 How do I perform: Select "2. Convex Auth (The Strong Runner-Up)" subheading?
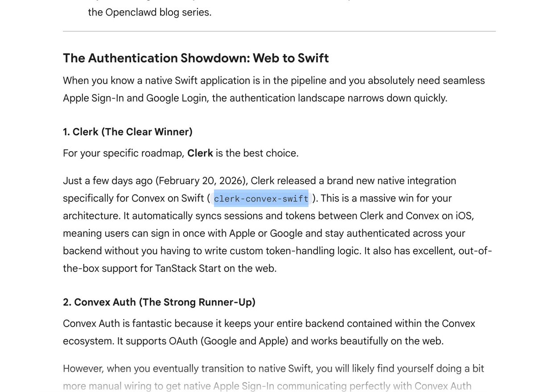pos(159,302)
